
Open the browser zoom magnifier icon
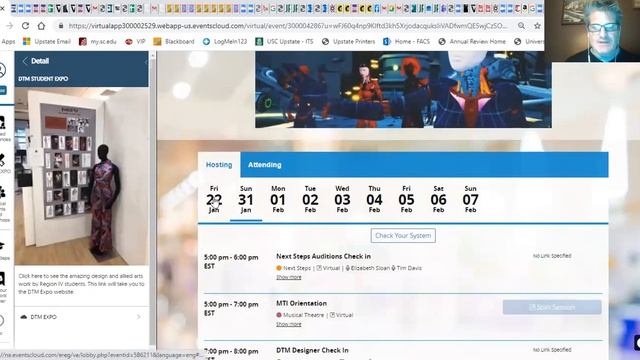click(521, 25)
